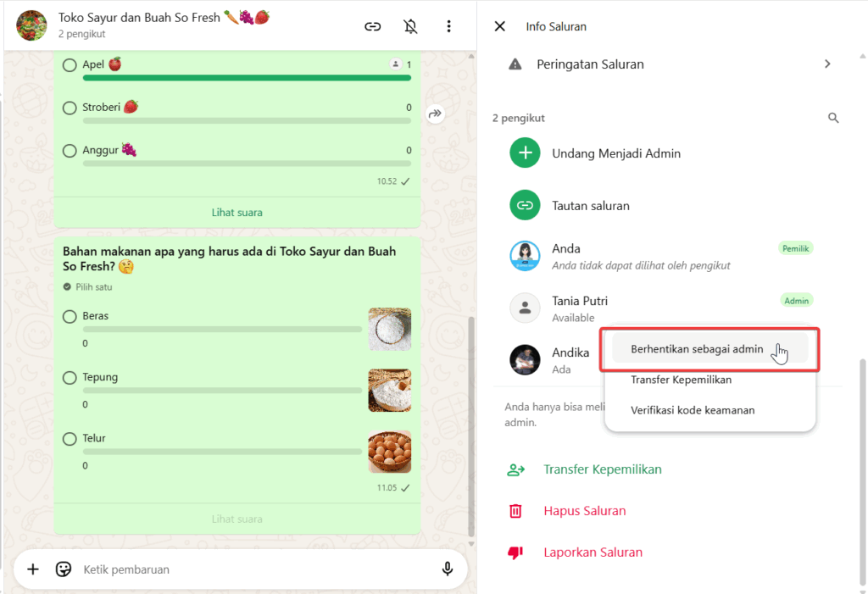868x594 pixels.
Task: Click Undang Menjadi Admin
Action: pyautogui.click(x=616, y=153)
